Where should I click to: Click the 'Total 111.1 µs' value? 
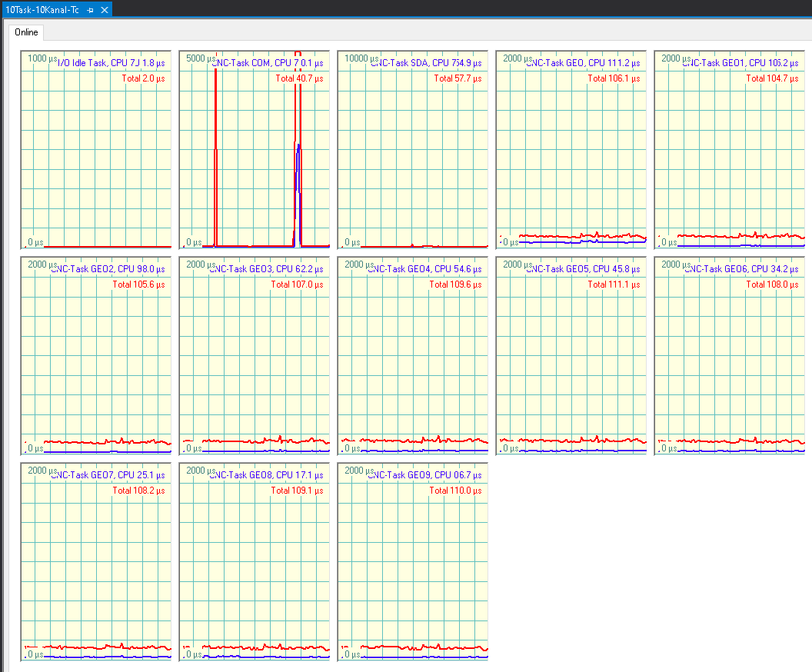tap(614, 284)
